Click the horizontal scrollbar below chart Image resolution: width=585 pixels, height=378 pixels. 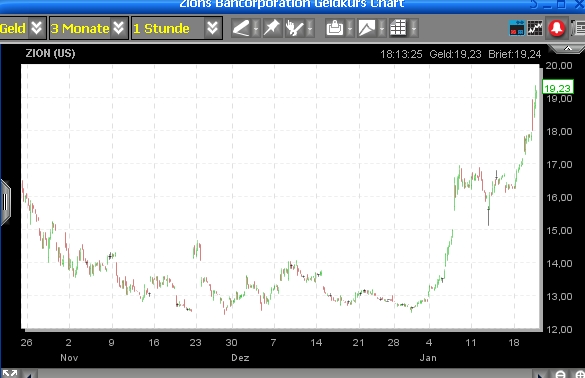point(285,374)
